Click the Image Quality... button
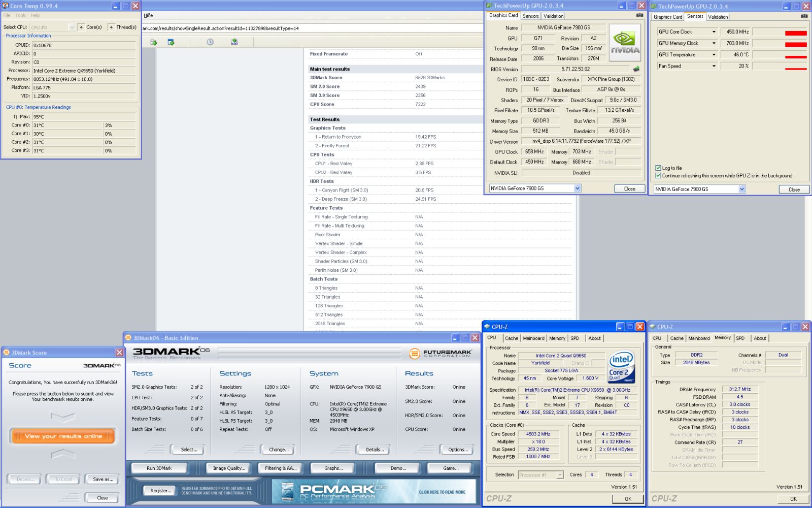Screen dimensions: 812x508 tap(229, 468)
